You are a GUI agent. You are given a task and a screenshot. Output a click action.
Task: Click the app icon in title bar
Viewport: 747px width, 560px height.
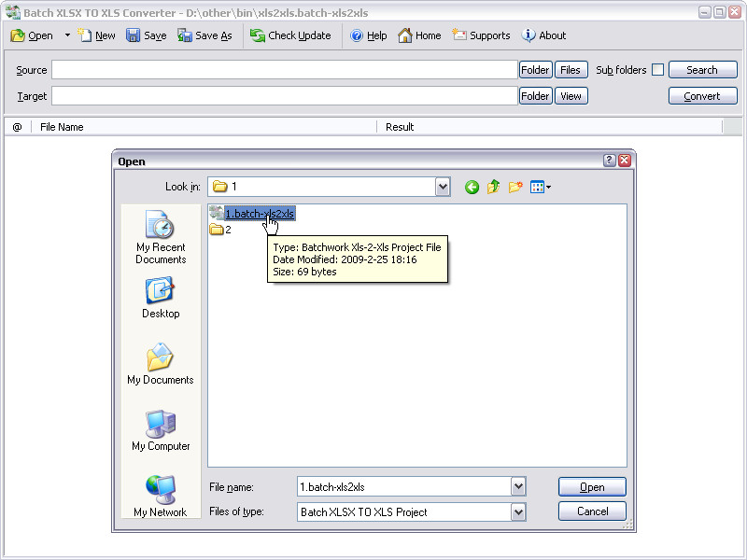click(13, 12)
